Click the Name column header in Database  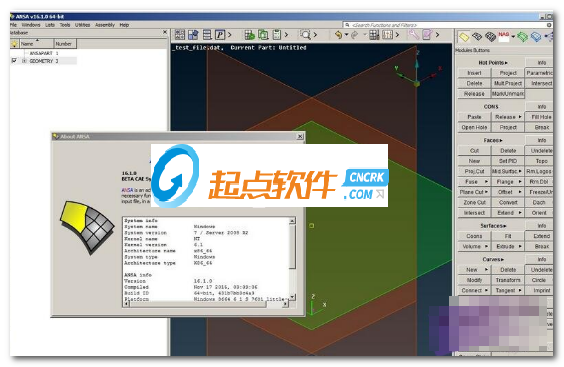pos(36,44)
